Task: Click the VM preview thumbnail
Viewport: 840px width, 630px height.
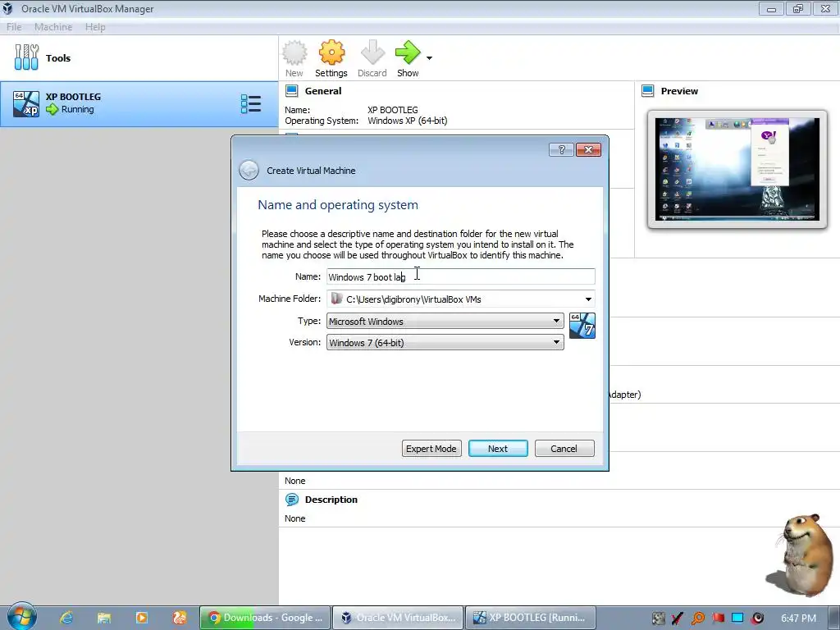Action: [x=737, y=169]
